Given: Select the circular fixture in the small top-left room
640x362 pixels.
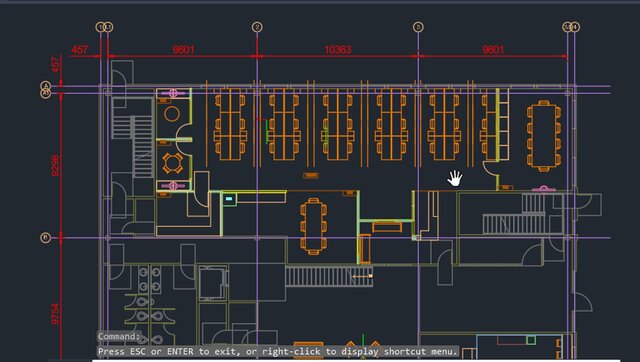Looking at the screenshot, I should [172, 114].
